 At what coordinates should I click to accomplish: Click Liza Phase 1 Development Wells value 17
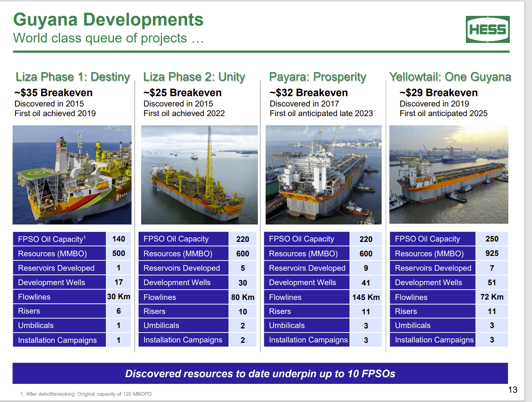pyautogui.click(x=119, y=282)
